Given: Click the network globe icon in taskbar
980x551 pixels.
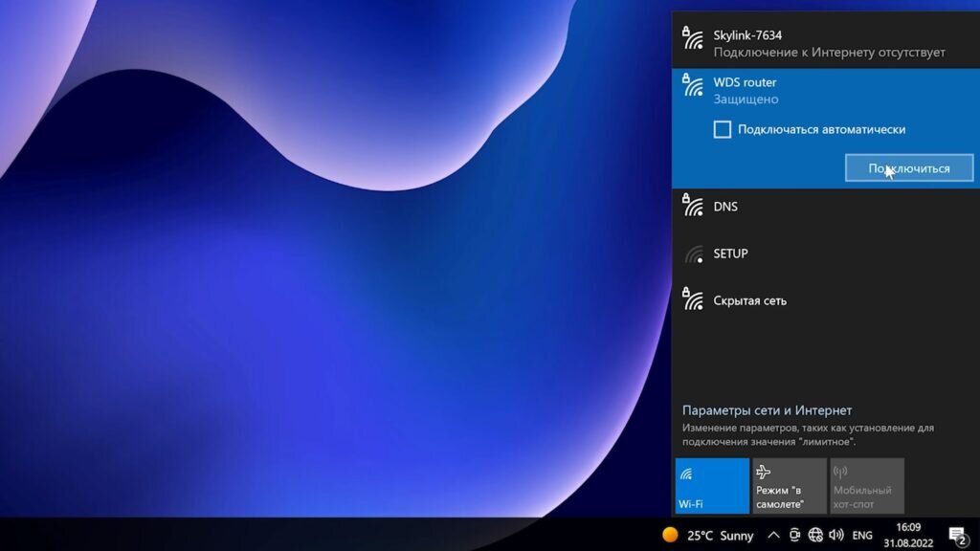Looking at the screenshot, I should [x=815, y=535].
